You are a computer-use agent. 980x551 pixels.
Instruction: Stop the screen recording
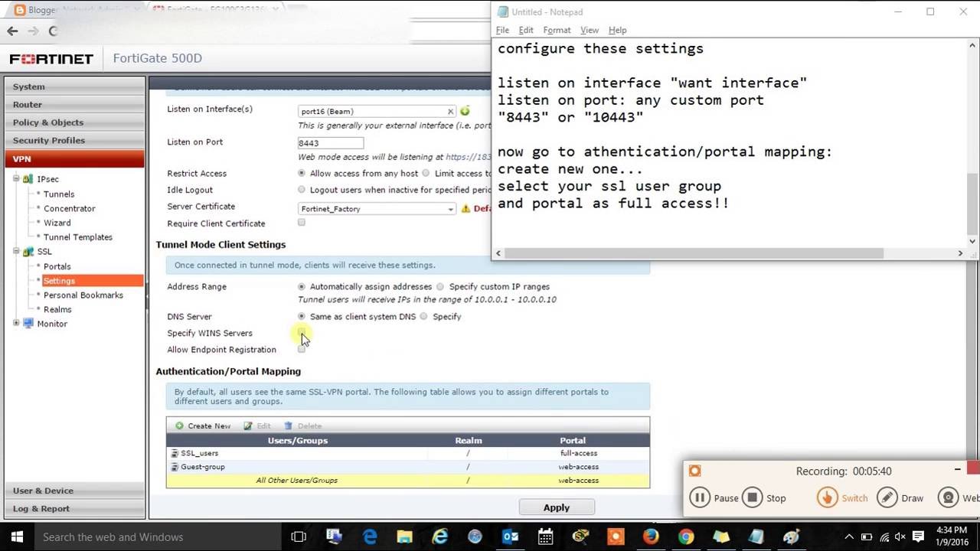752,497
